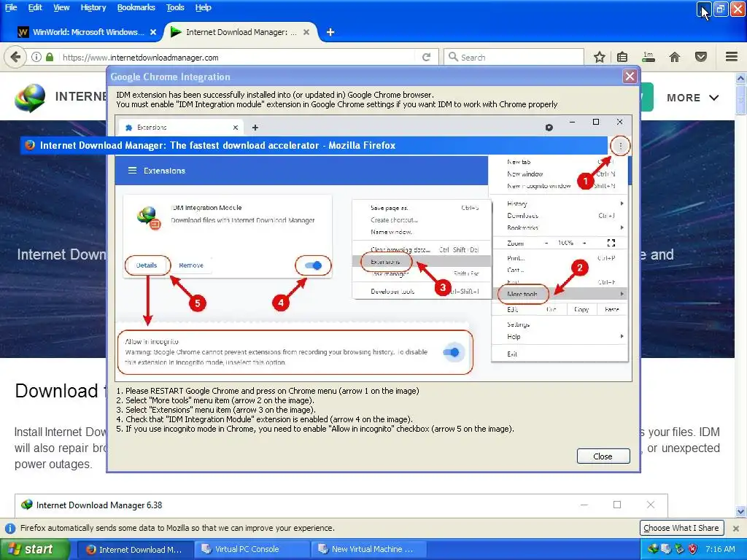Viewport: 747px width, 560px height.
Task: Open the Bookmarks menu
Action: coord(136,7)
